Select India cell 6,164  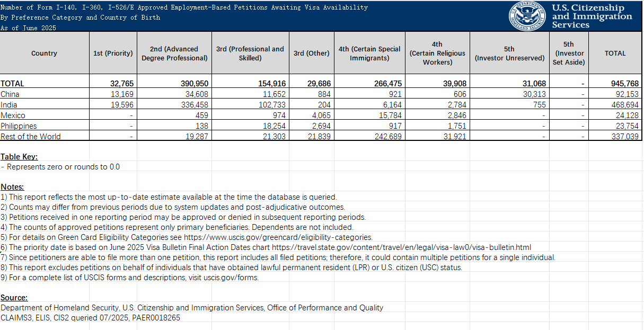[x=369, y=105]
